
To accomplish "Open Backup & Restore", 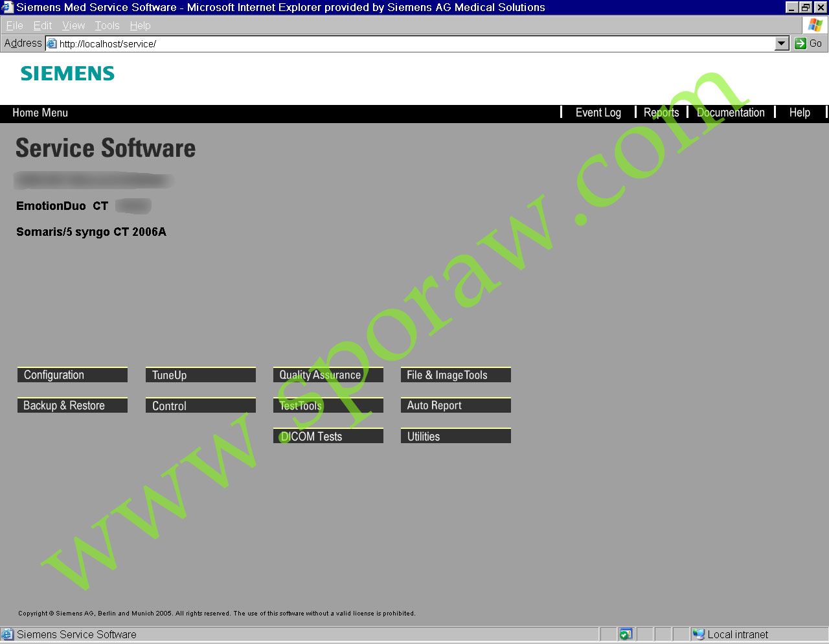I will point(72,406).
